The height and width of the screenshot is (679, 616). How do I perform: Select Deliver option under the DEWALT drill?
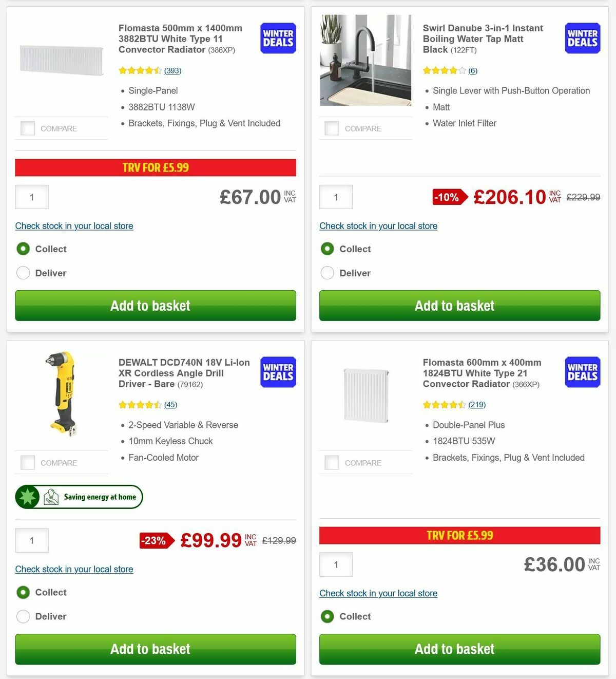(x=23, y=616)
